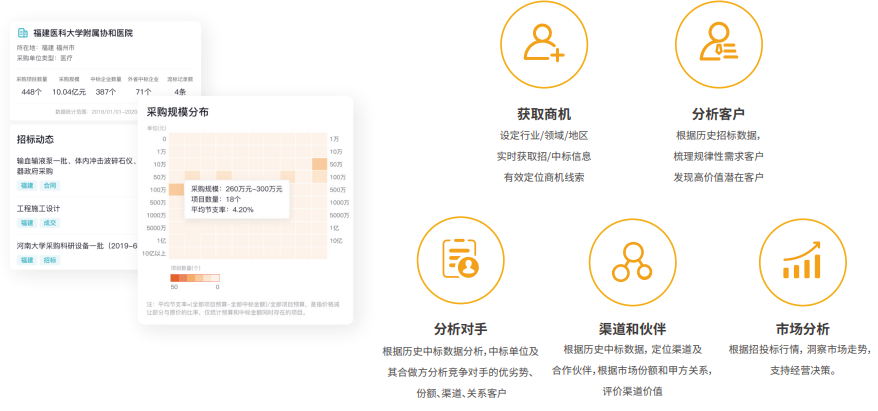Viewport: 878px width, 411px height.
Task: Click the 有效定位商机线索 text line
Action: click(544, 178)
